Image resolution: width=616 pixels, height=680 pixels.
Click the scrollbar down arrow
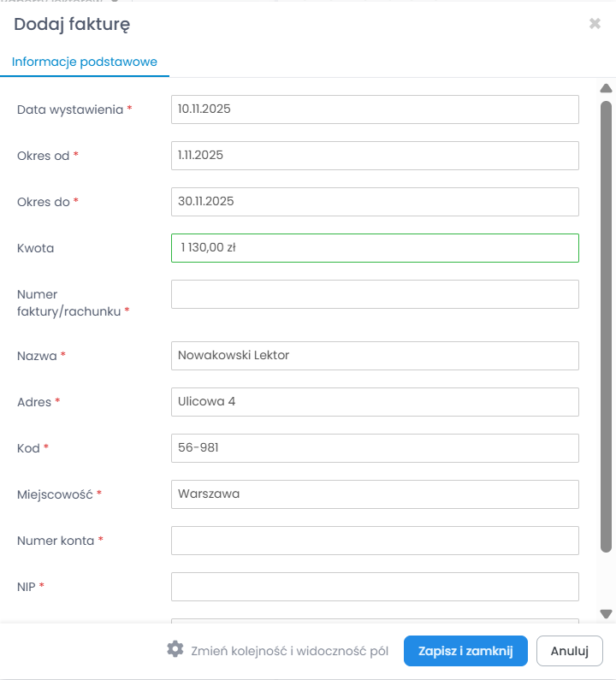click(606, 613)
